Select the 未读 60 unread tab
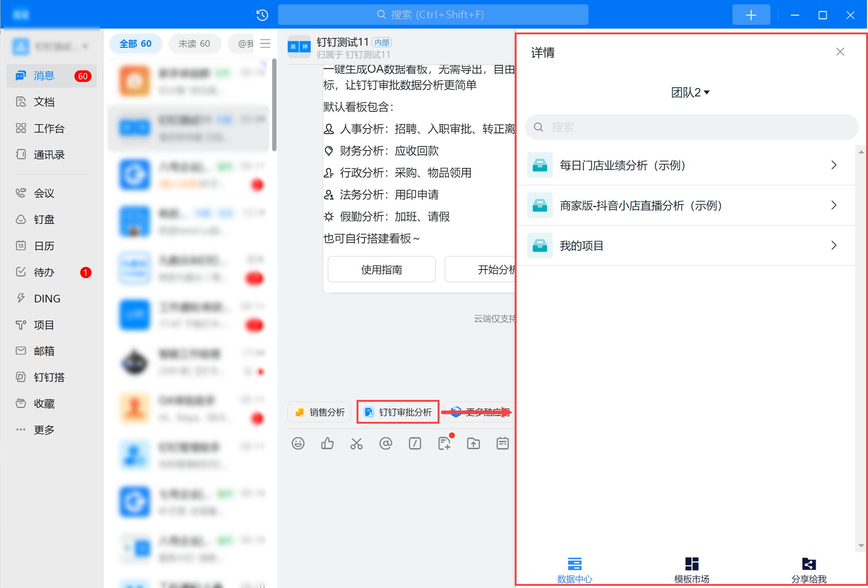 (194, 44)
